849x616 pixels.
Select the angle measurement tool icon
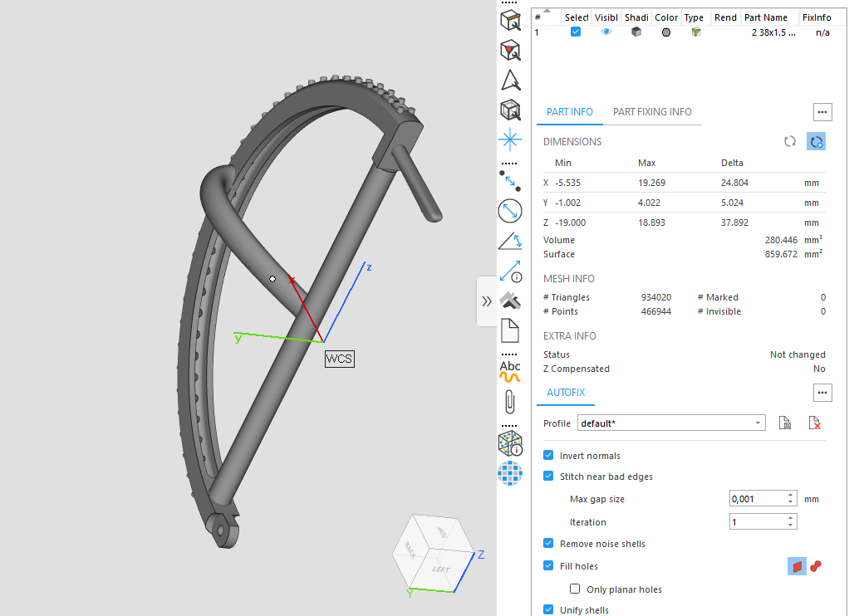509,241
